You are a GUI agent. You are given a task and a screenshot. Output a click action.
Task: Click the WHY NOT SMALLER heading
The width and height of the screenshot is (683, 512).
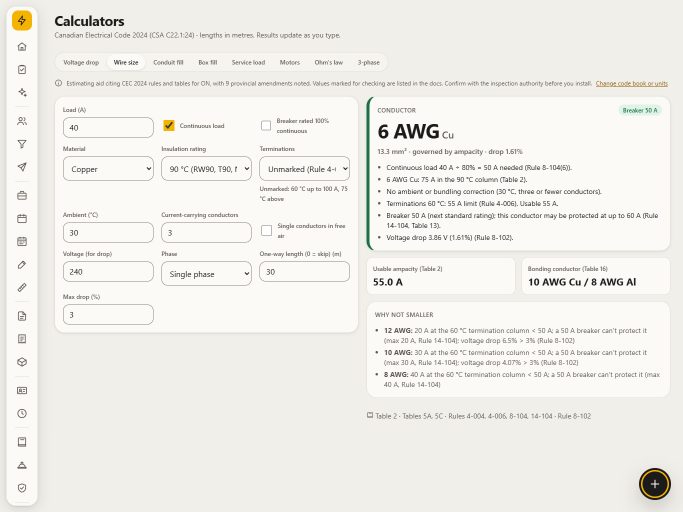tap(404, 315)
